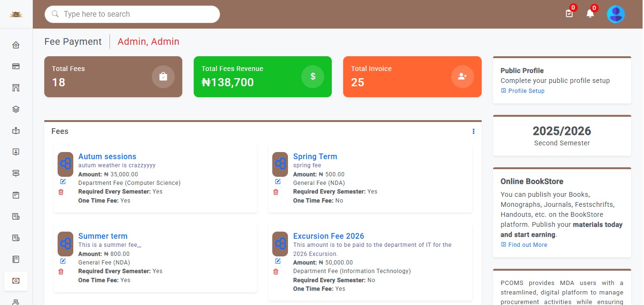Viewport: 644px width, 305px height.
Task: Click the layers icon in sidebar
Action: pos(16,109)
